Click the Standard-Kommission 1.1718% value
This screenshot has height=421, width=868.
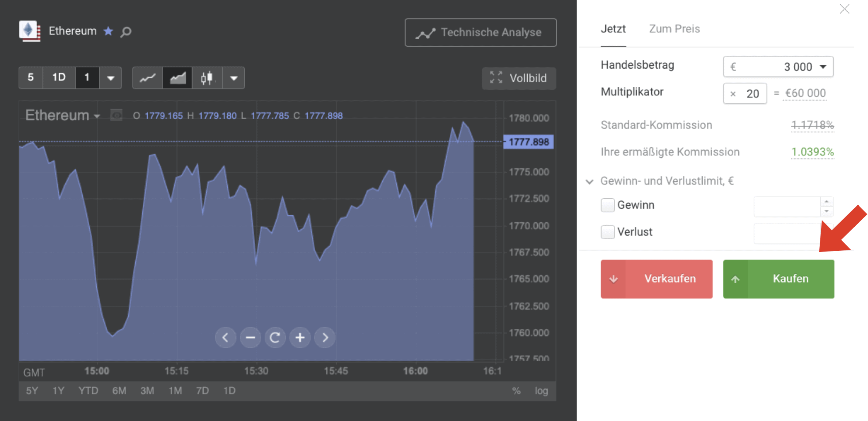click(x=812, y=125)
